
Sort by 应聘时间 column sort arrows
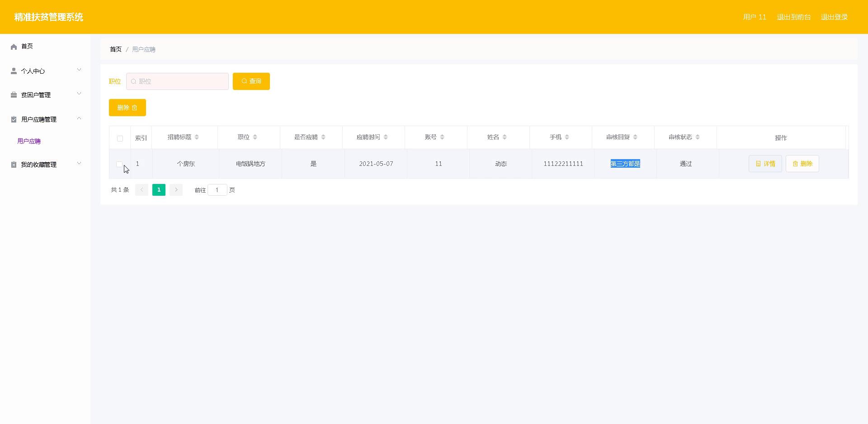[x=386, y=137]
